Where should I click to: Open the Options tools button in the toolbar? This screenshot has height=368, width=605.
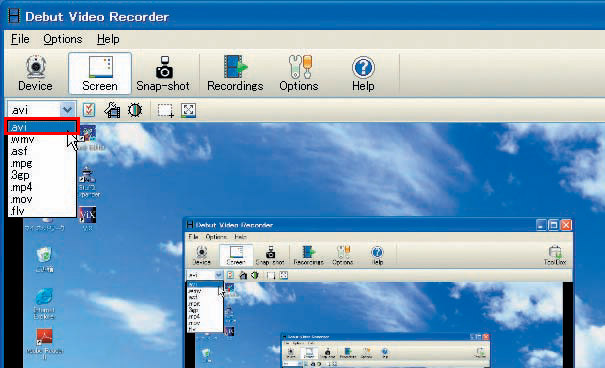(x=299, y=74)
